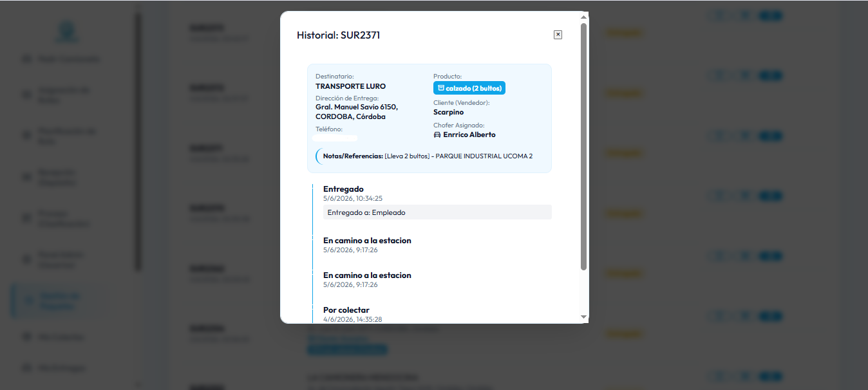
Task: Click the dialog scrollbar's down arrow
Action: (x=584, y=317)
